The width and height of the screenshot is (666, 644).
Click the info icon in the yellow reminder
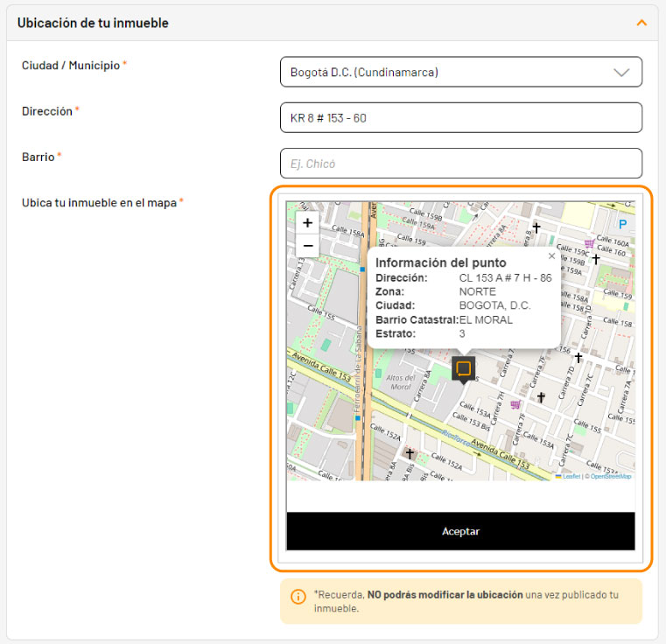pos(298,597)
